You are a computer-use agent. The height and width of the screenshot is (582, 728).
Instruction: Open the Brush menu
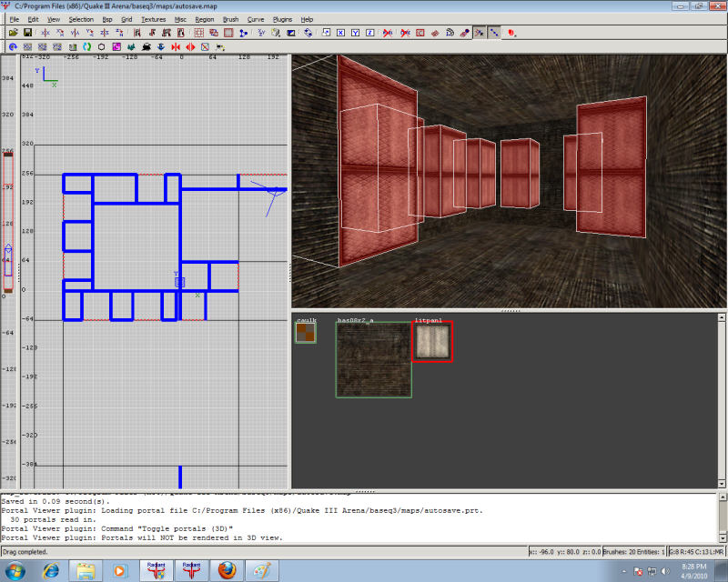tap(231, 19)
